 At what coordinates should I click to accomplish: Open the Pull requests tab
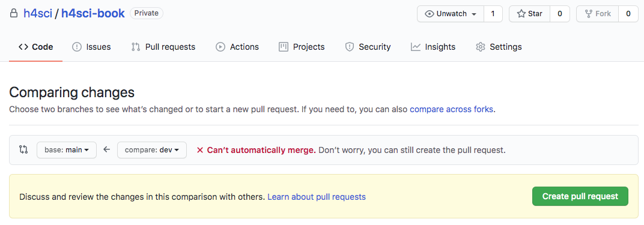163,47
